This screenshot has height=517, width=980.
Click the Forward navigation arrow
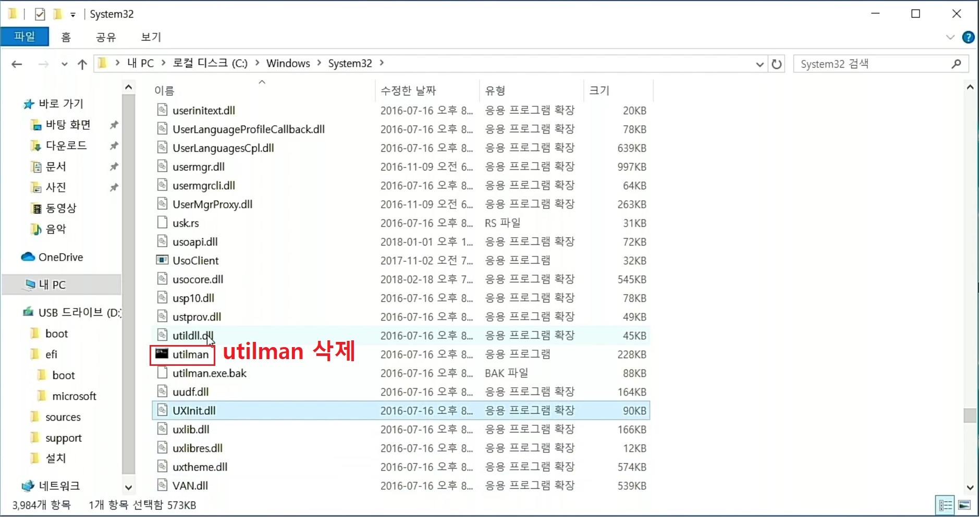[x=44, y=64]
